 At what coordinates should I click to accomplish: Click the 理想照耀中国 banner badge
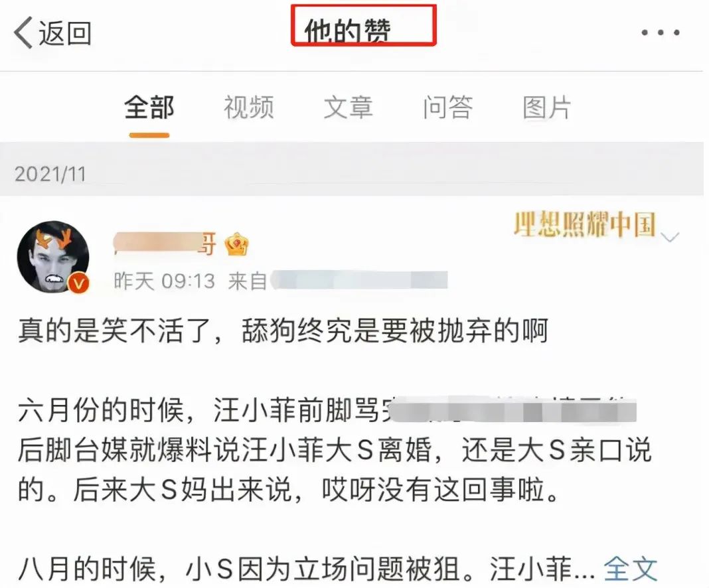tap(585, 224)
